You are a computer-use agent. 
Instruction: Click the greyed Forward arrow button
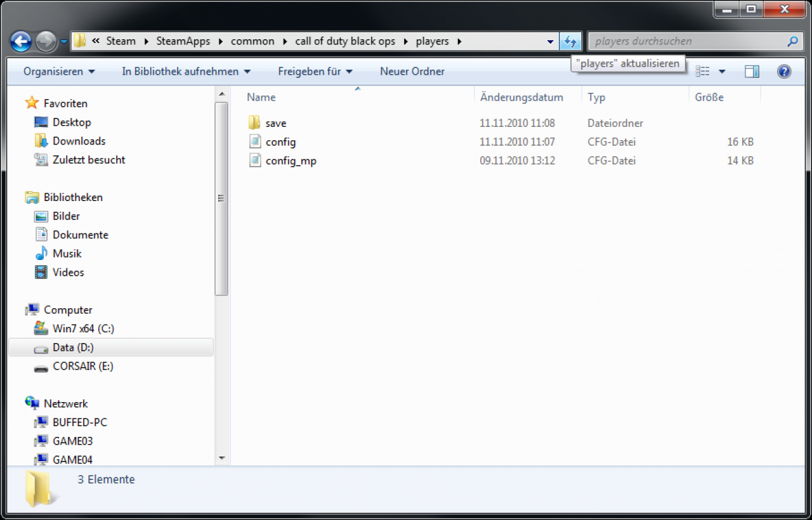pos(46,42)
